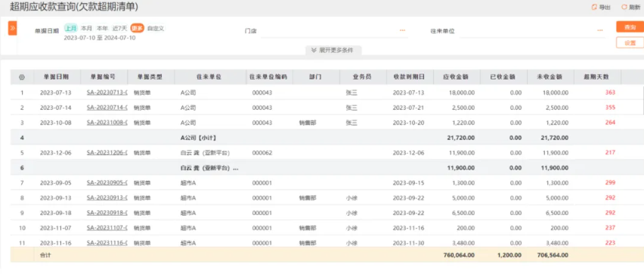Select the 本月 date range option
This screenshot has height=274, width=644.
click(86, 29)
